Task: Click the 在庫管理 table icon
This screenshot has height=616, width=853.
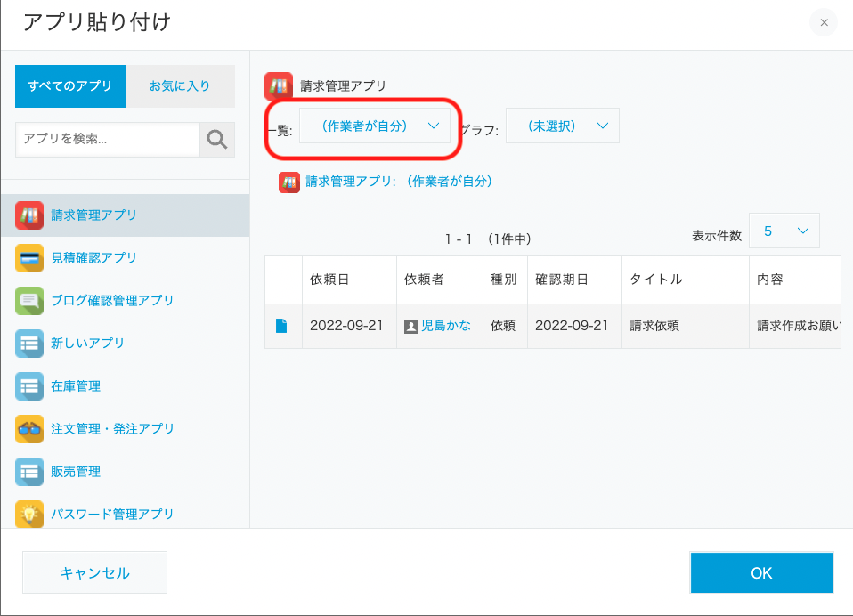Action: point(29,386)
